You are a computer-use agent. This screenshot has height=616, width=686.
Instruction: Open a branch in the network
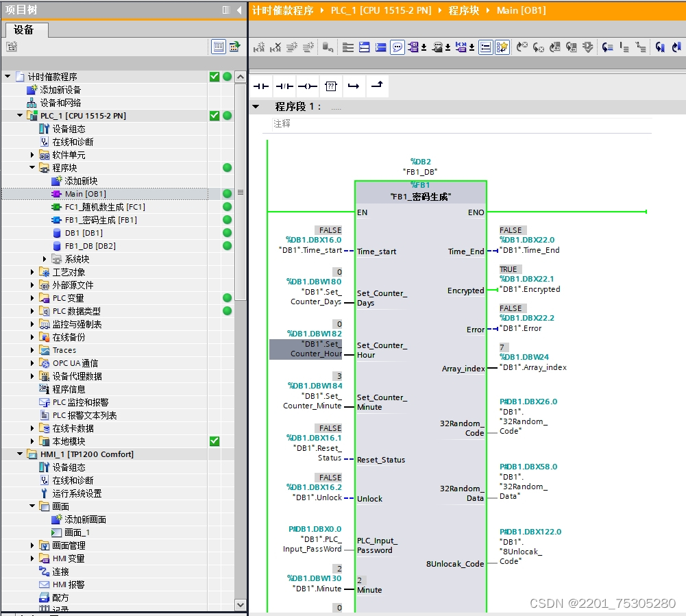[x=354, y=86]
